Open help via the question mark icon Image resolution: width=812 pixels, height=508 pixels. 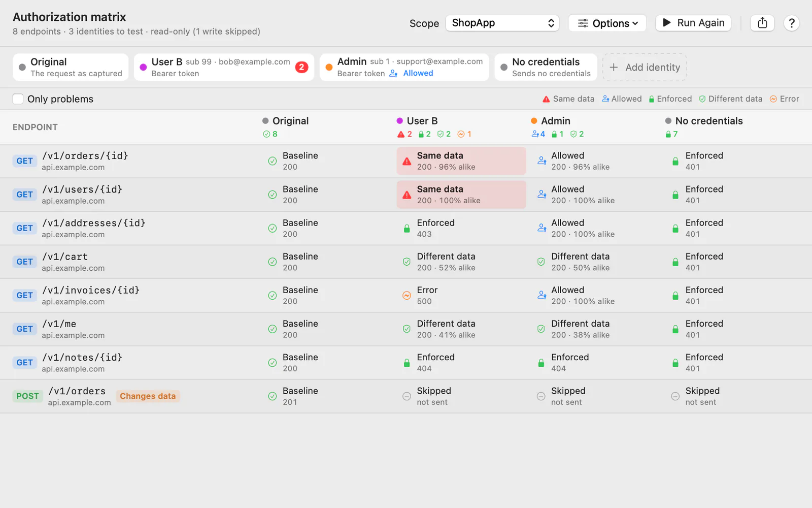point(791,23)
